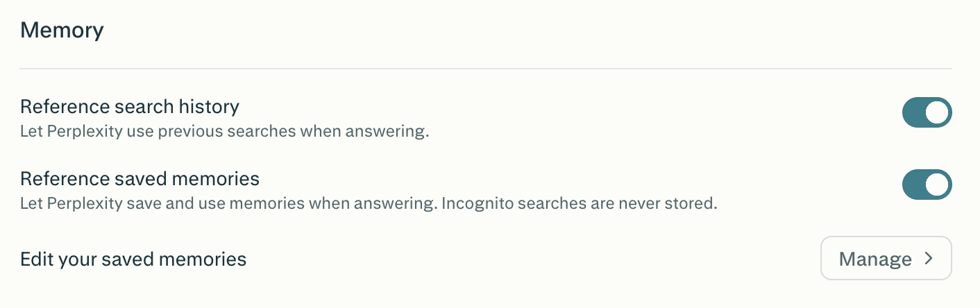Image resolution: width=980 pixels, height=308 pixels.
Task: Select the Memory section heading
Action: point(62,31)
